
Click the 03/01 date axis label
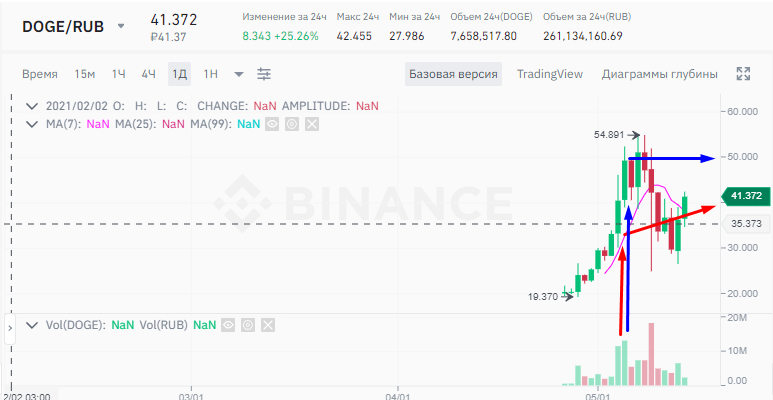click(x=191, y=396)
